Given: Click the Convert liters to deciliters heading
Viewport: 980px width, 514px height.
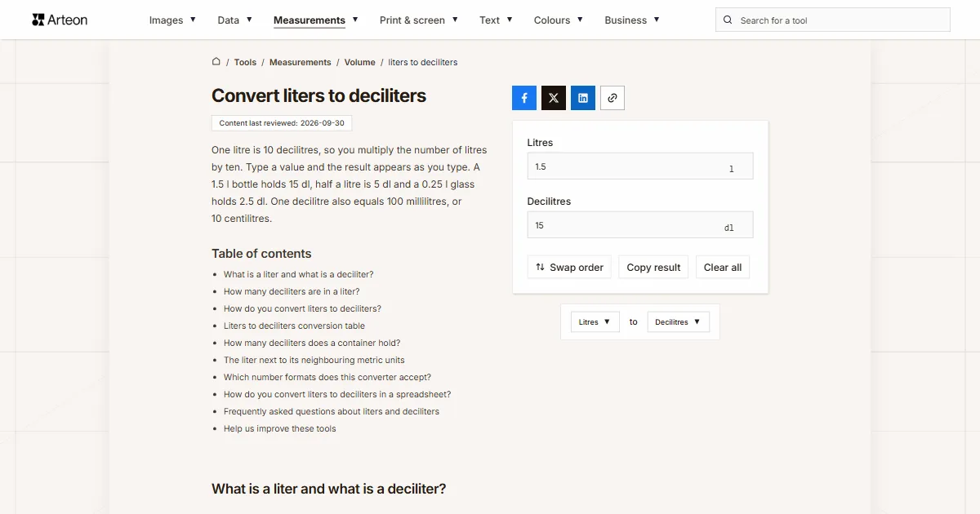Looking at the screenshot, I should tap(319, 95).
